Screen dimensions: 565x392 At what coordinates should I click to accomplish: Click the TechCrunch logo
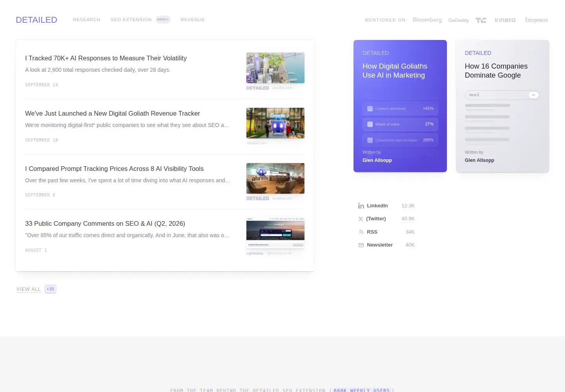(x=481, y=20)
